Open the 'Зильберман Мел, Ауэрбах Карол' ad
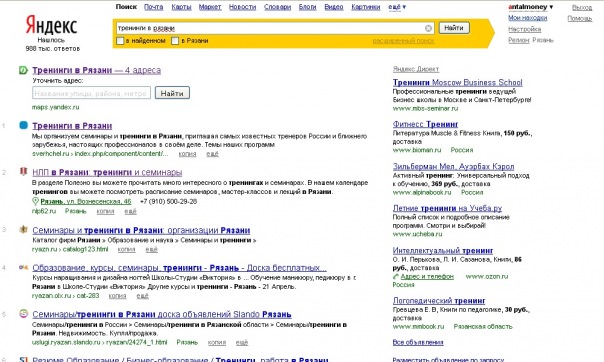Screen dimensions: 604x362 coord(453,166)
